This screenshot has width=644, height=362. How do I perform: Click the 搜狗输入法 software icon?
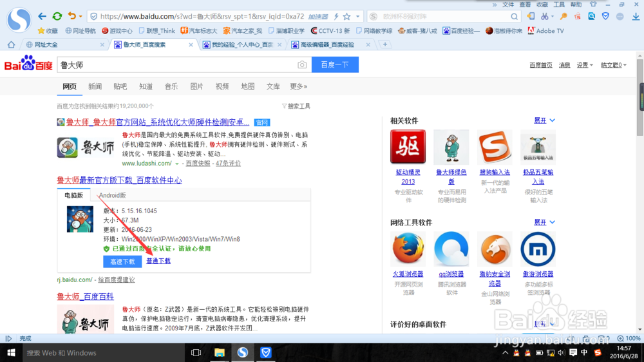495,147
